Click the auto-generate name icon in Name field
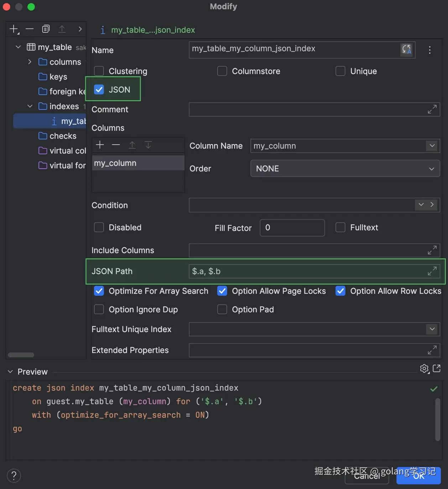Screen dimensions: 448x489 point(406,49)
